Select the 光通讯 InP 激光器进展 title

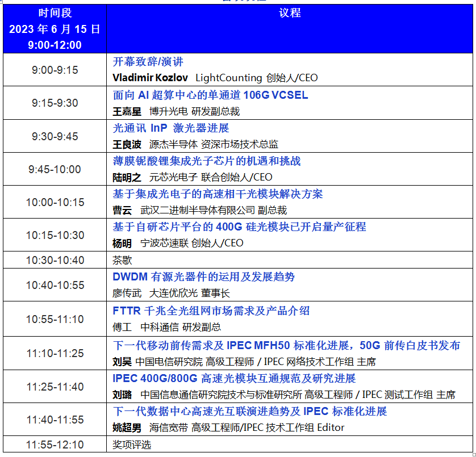click(x=171, y=128)
